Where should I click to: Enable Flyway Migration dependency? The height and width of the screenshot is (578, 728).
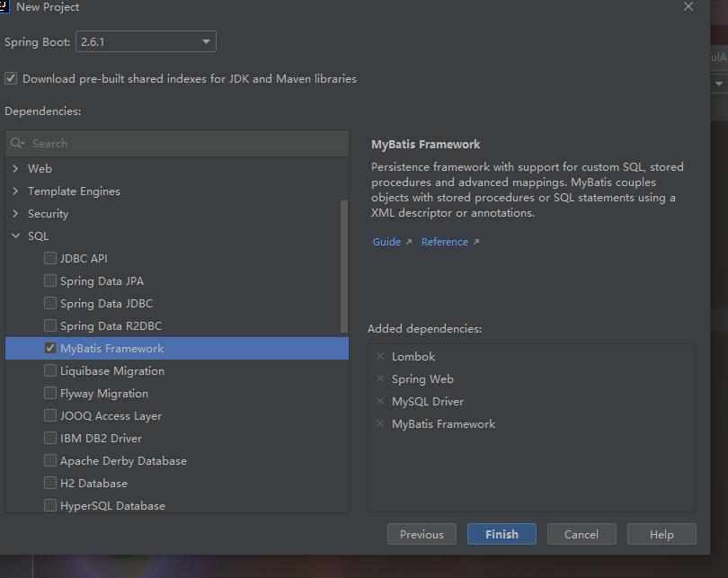pyautogui.click(x=50, y=393)
